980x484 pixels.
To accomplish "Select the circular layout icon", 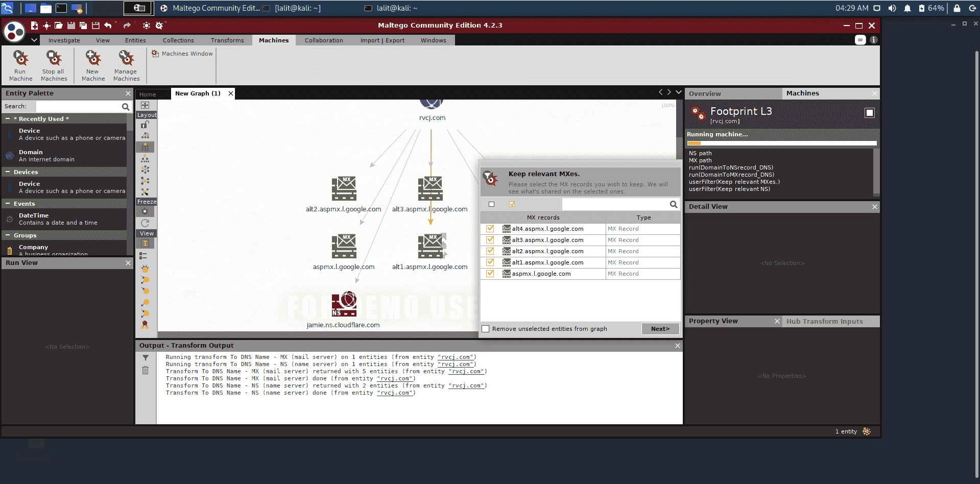I will (145, 170).
